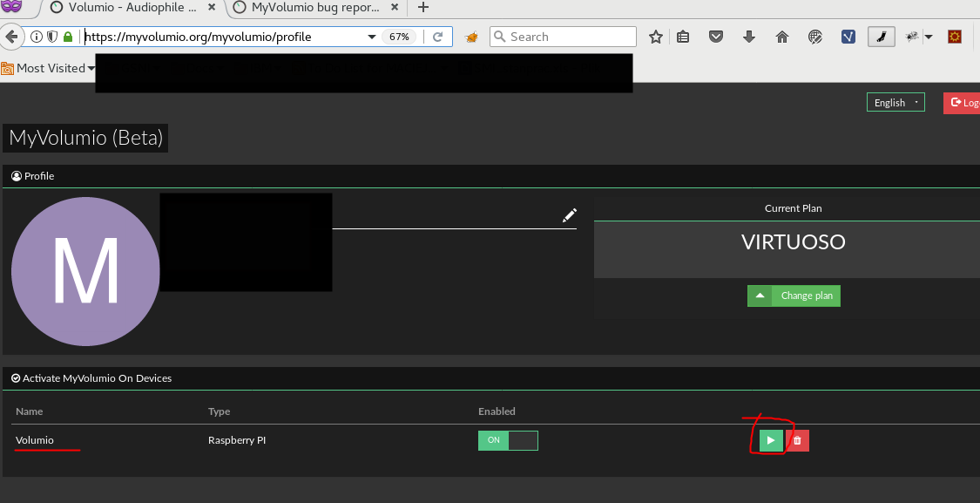This screenshot has height=503, width=980.
Task: Click the Name column header
Action: pyautogui.click(x=30, y=411)
